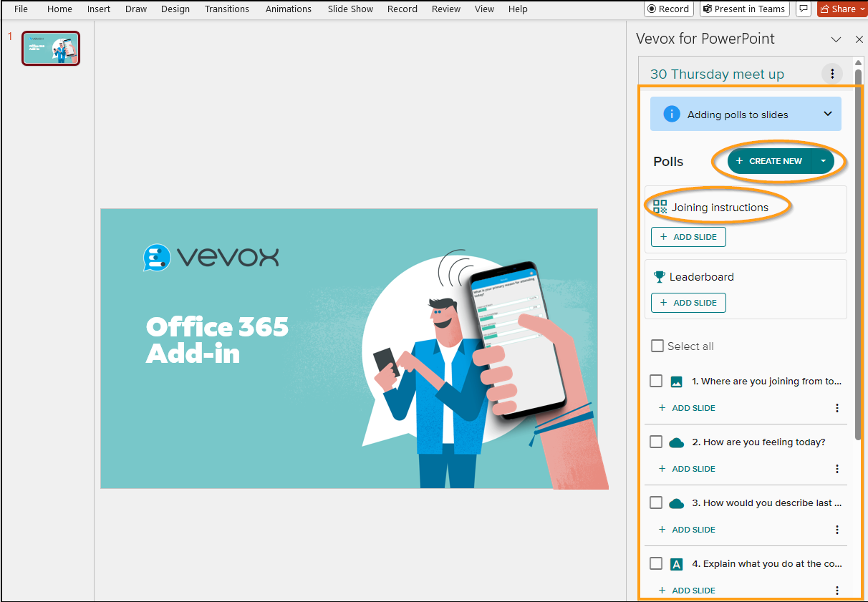Open the Animations ribbon tab
Viewport: 868px width, 602px height.
288,9
